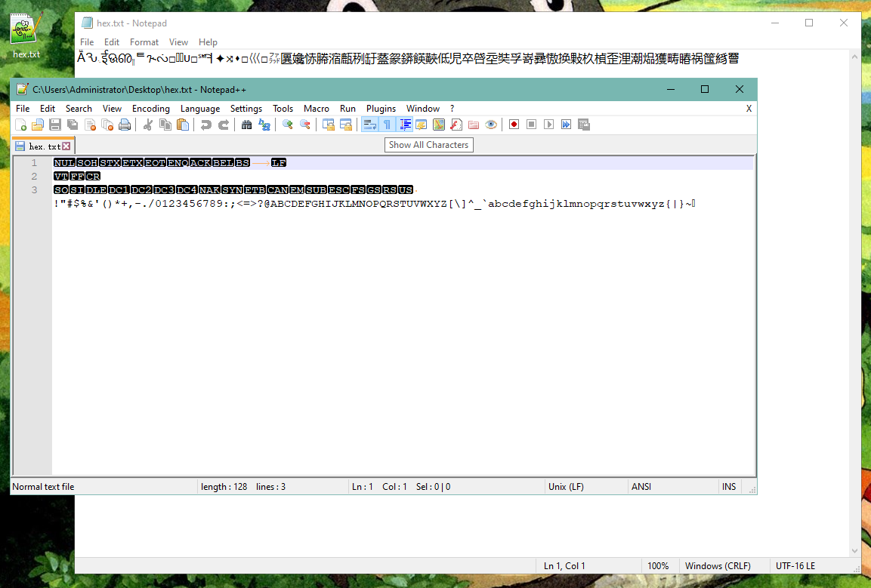Open the Document Map panel icon
The width and height of the screenshot is (871, 588).
[439, 125]
